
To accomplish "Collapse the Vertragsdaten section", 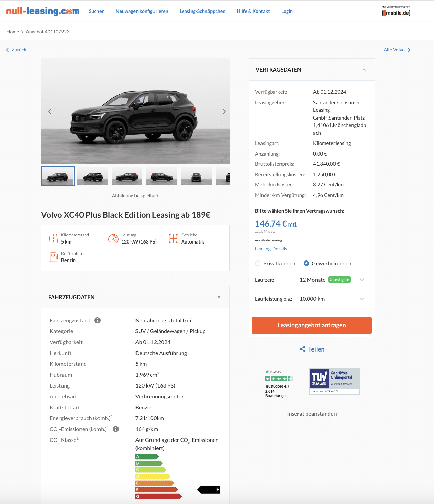I will point(364,70).
